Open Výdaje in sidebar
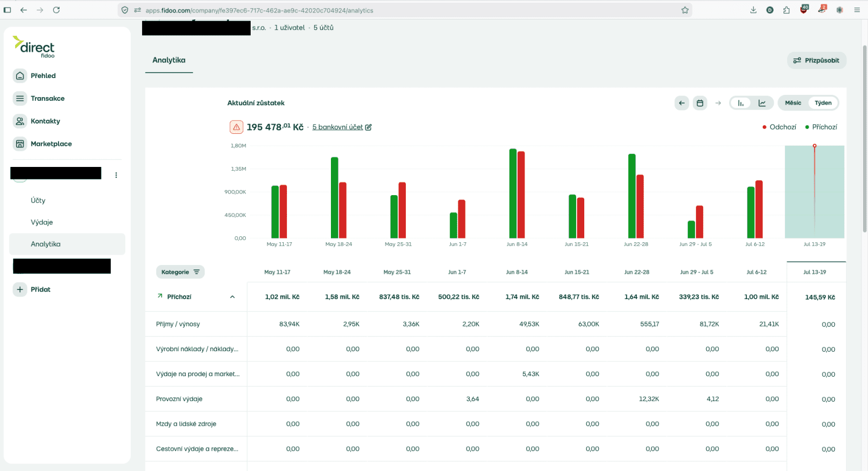The height and width of the screenshot is (471, 868). coord(42,223)
